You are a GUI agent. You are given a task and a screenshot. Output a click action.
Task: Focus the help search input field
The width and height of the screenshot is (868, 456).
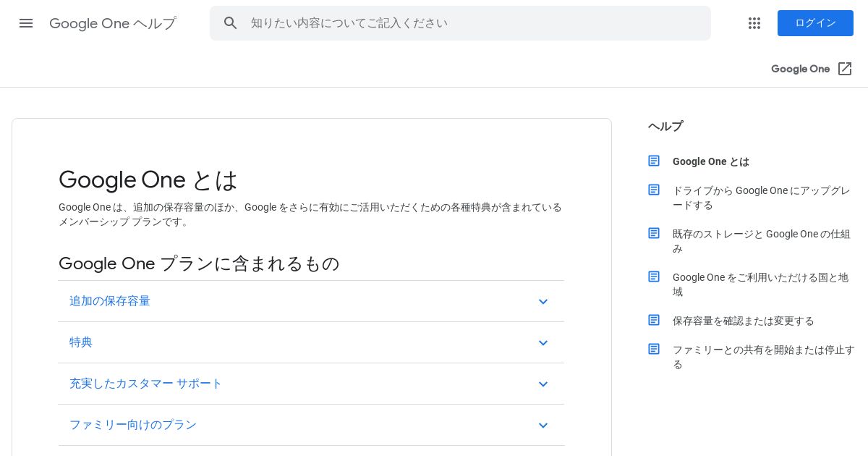coord(460,23)
